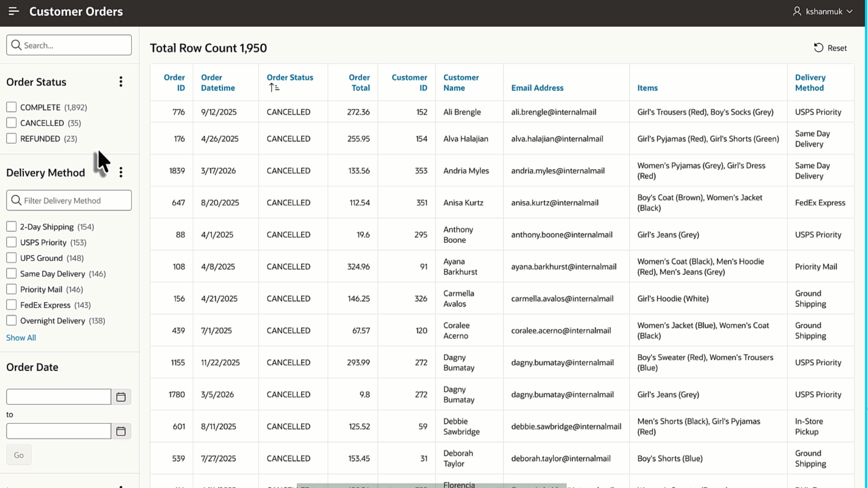This screenshot has height=488, width=868.
Task: Select Total Row Count 1,950 text
Action: click(208, 48)
